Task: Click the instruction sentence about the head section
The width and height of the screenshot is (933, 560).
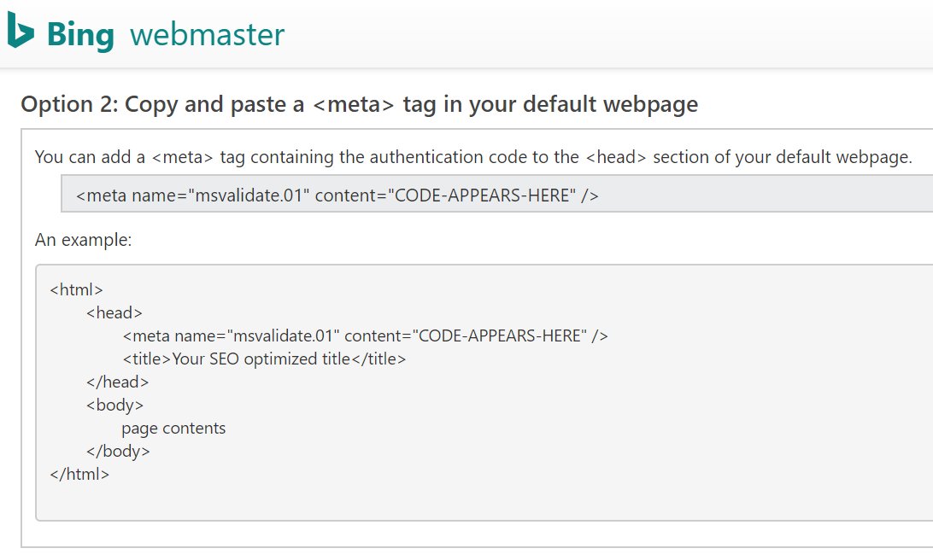Action: (x=473, y=158)
